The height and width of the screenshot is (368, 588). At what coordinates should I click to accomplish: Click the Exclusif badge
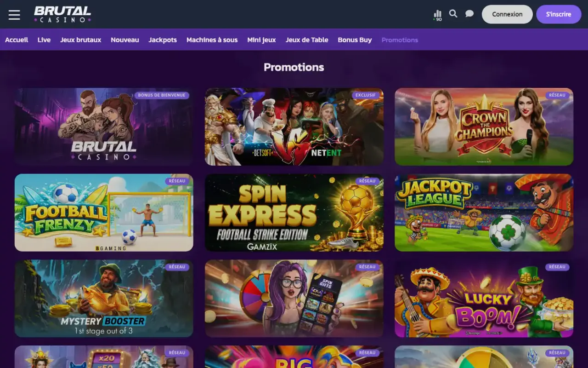tap(366, 95)
